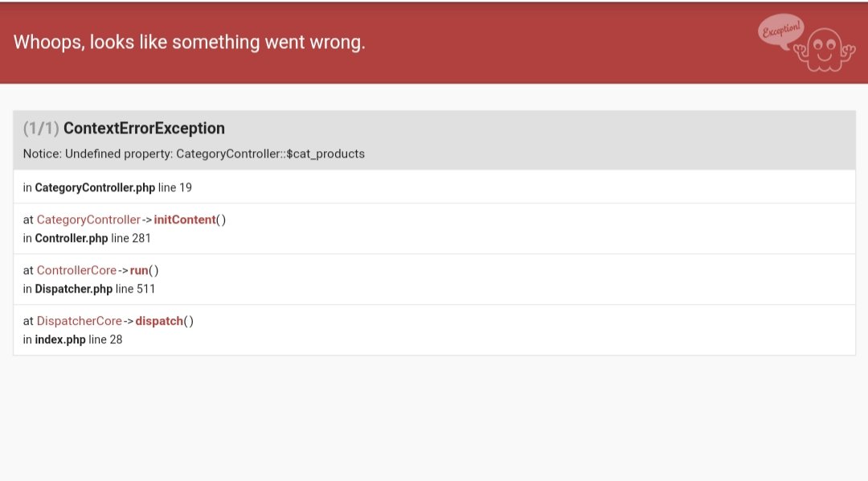Click the CategoryController.php file name
868x481 pixels.
click(x=95, y=187)
